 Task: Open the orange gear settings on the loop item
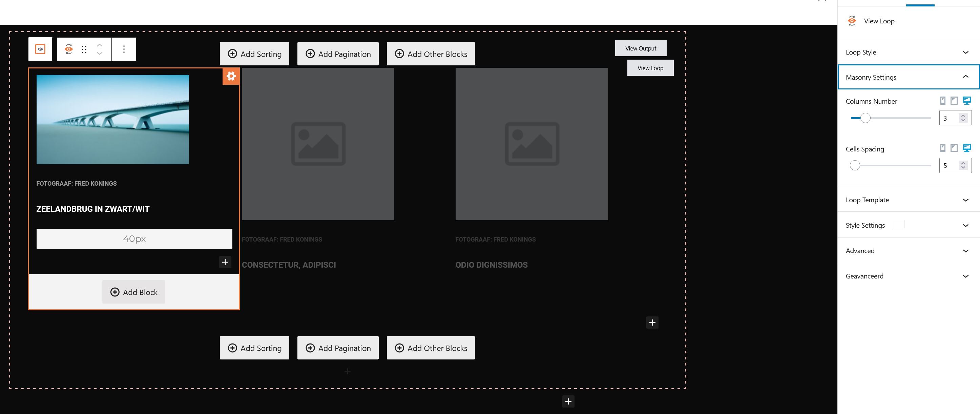(x=231, y=76)
